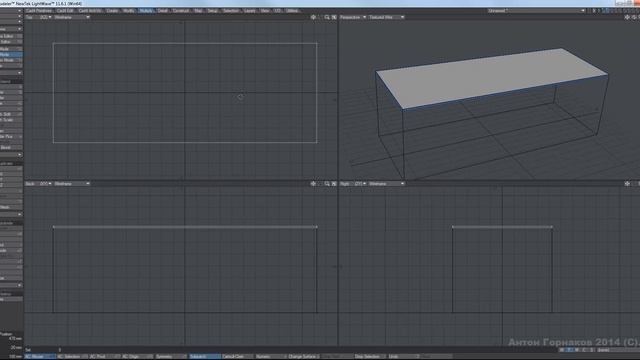Open Back viewport's Wireframe display dropdown

[x=72, y=184]
